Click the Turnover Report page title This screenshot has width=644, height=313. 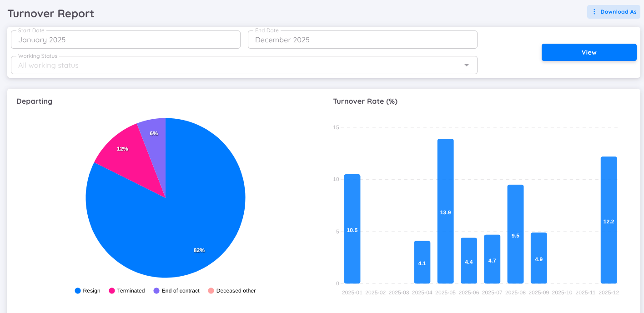(50, 14)
